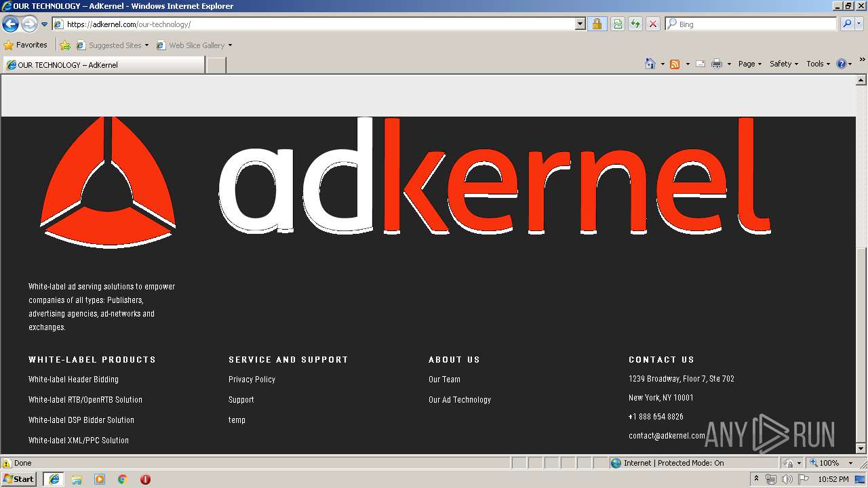Open the Privacy Policy link
Image resolution: width=868 pixels, height=488 pixels.
252,380
